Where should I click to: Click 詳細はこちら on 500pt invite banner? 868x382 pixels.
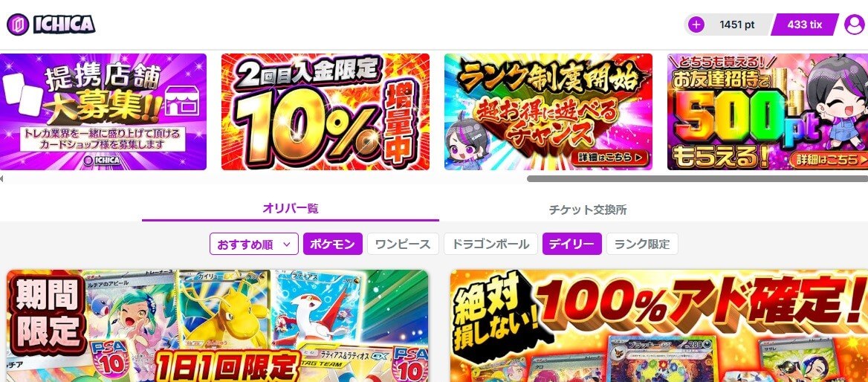[829, 160]
